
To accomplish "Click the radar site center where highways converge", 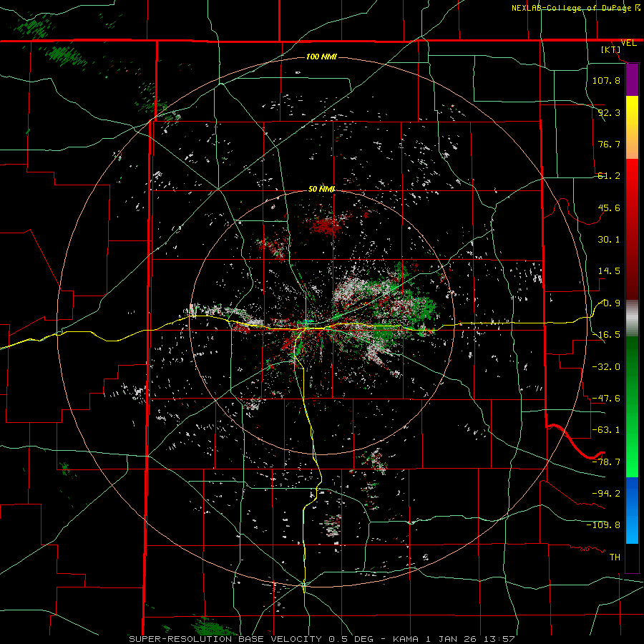I will click(306, 327).
